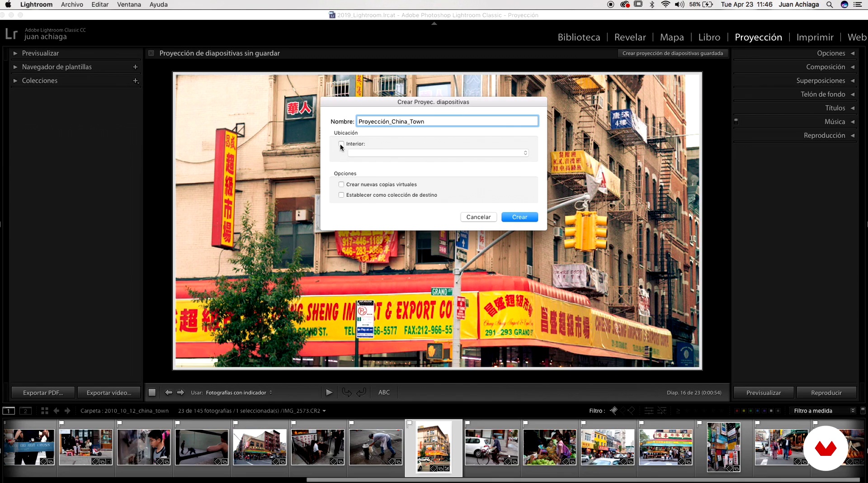Rotate photo counterclockwise icon in toolbar
Image resolution: width=868 pixels, height=483 pixels.
(347, 393)
